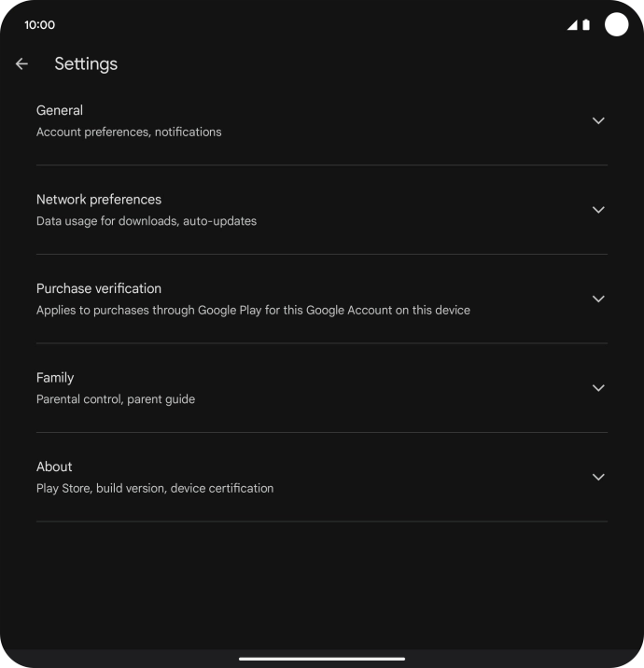Screen dimensions: 644x668
Task: Expand the General section chevron
Action: tap(598, 120)
